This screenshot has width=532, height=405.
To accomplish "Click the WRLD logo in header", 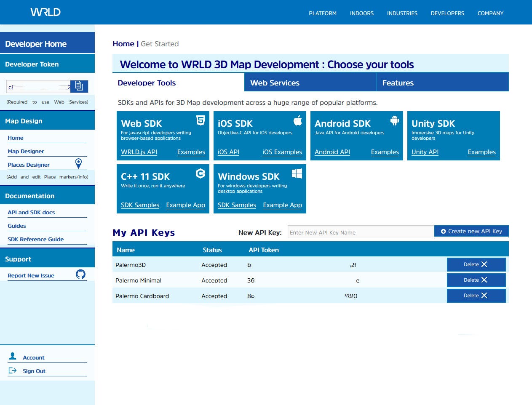I will [x=45, y=12].
